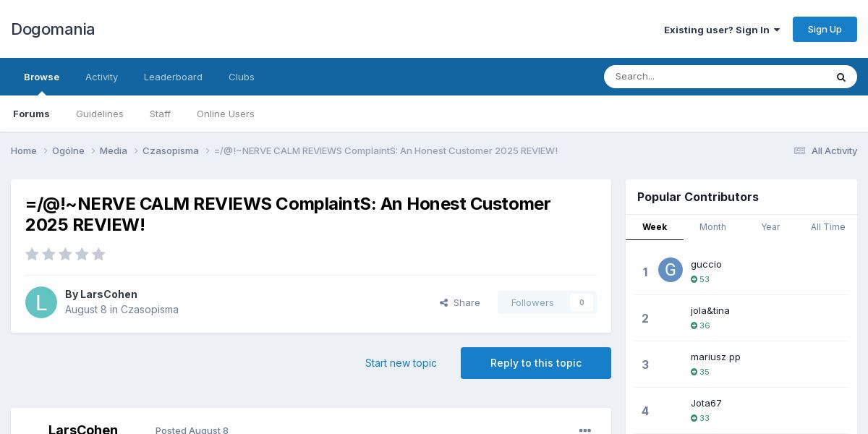The height and width of the screenshot is (434, 868).
Task: Click mariusz pp's reputation score 35
Action: click(x=700, y=372)
